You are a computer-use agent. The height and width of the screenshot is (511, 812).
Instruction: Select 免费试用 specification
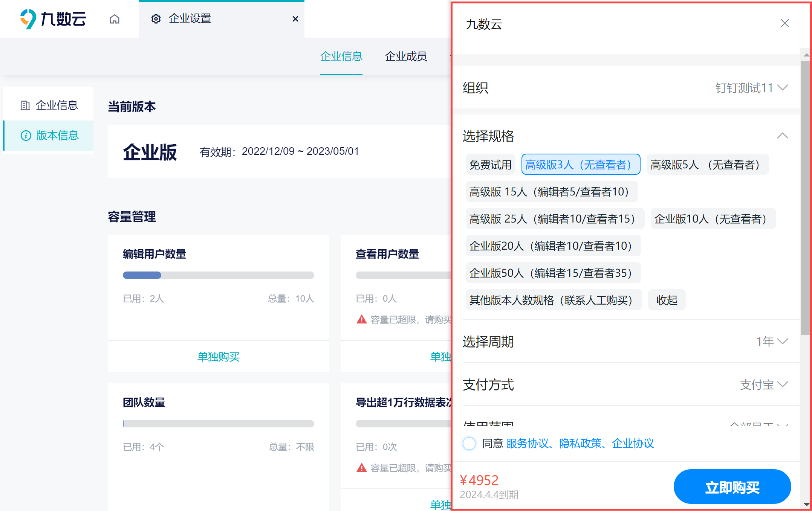tap(490, 165)
